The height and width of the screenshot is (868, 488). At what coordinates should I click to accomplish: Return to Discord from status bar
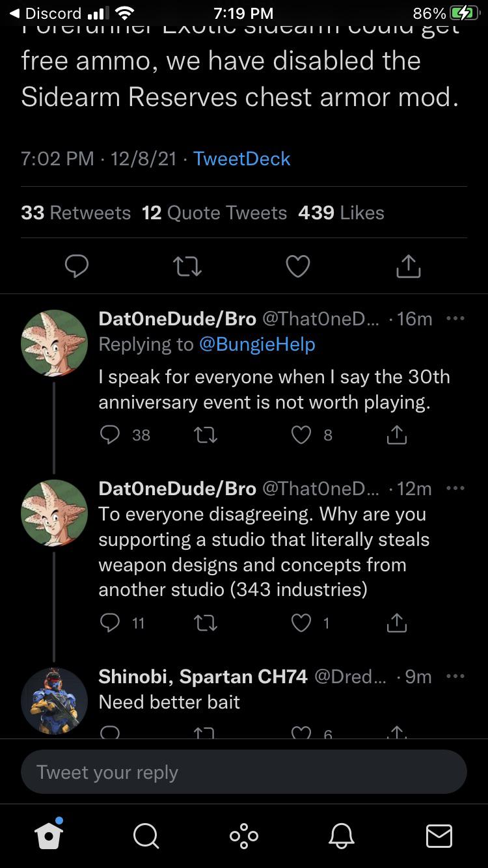(46, 13)
